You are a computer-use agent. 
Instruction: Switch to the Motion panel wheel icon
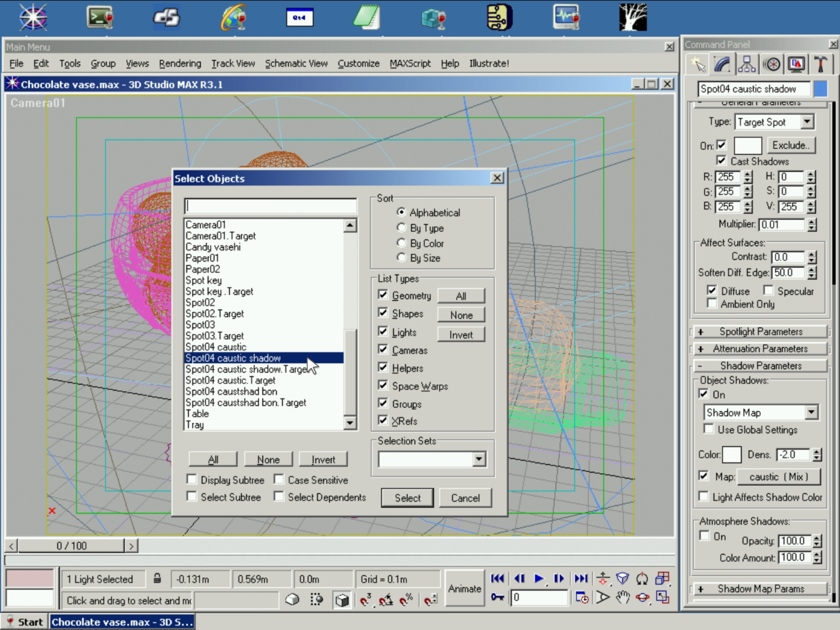tap(772, 64)
